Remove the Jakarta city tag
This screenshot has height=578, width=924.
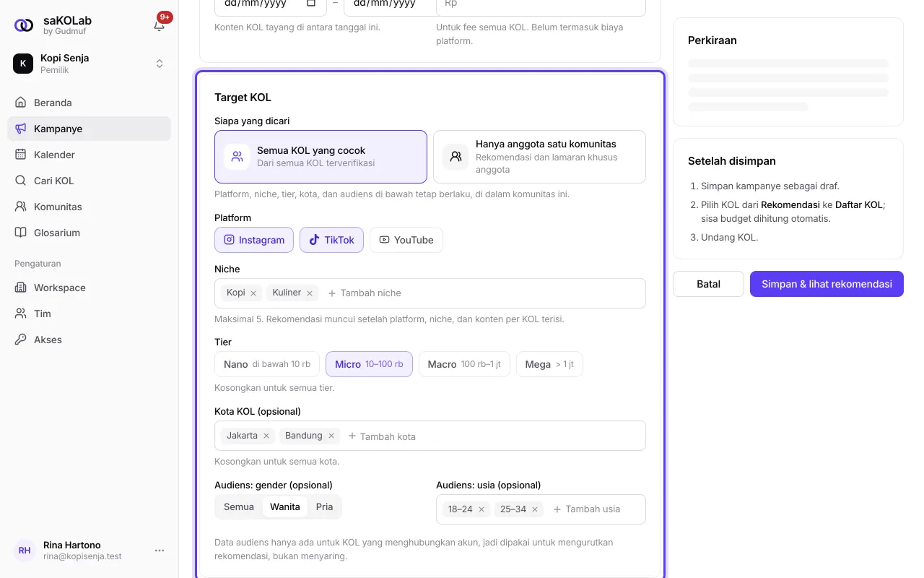click(x=266, y=436)
